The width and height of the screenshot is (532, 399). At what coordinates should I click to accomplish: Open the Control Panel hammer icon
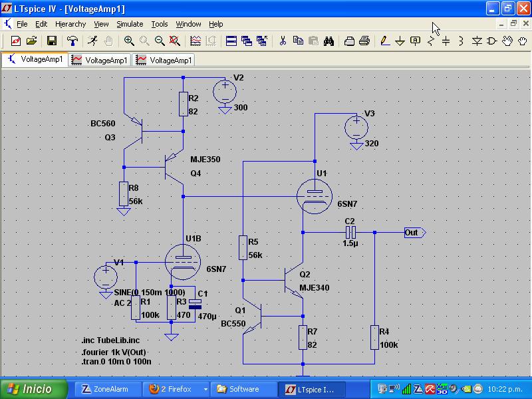coord(72,41)
